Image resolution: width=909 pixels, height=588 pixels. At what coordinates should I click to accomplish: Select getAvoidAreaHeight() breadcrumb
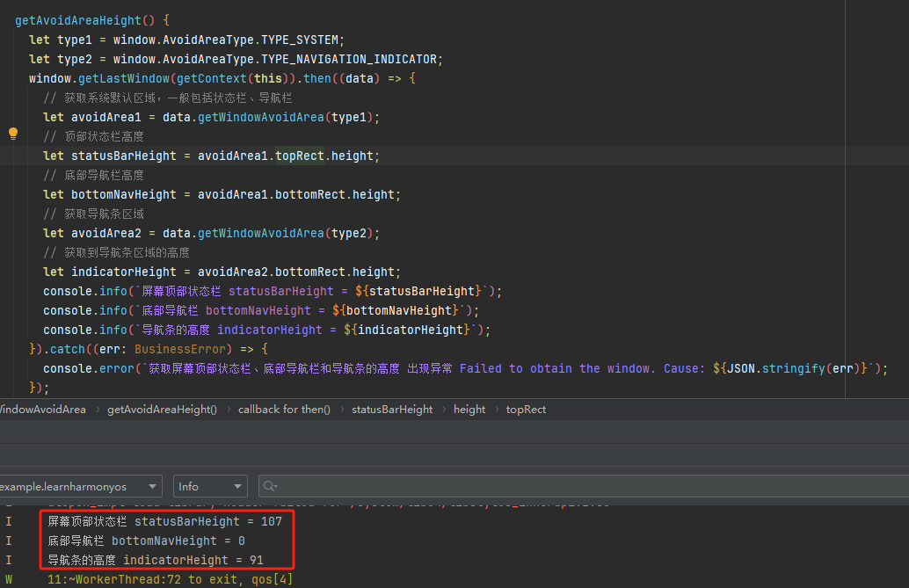coord(162,410)
